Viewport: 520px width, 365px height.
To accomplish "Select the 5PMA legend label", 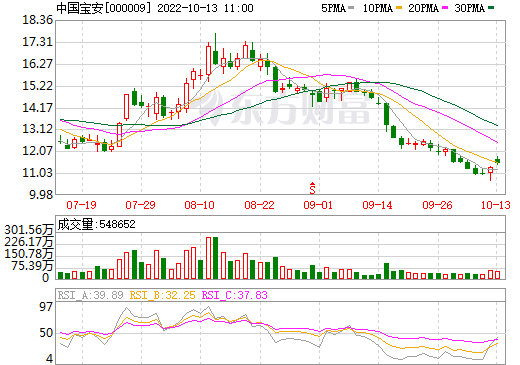I will tap(333, 8).
